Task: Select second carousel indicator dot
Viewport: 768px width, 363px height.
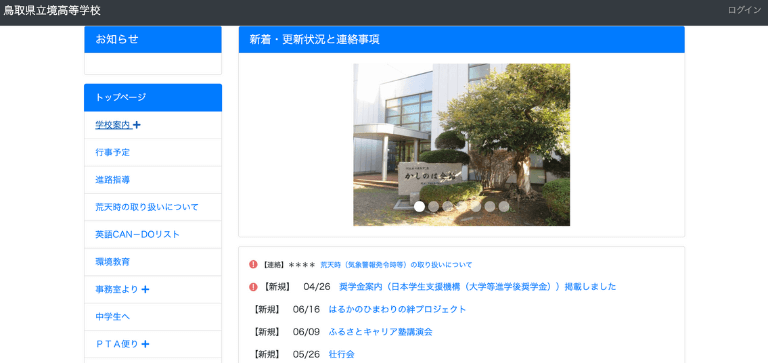Action: click(x=433, y=207)
